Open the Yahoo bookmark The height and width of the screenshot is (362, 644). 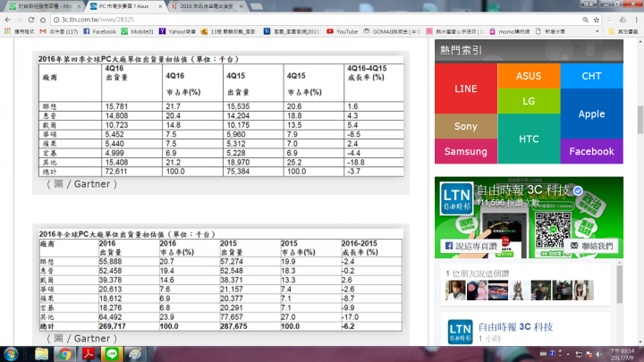click(x=177, y=31)
